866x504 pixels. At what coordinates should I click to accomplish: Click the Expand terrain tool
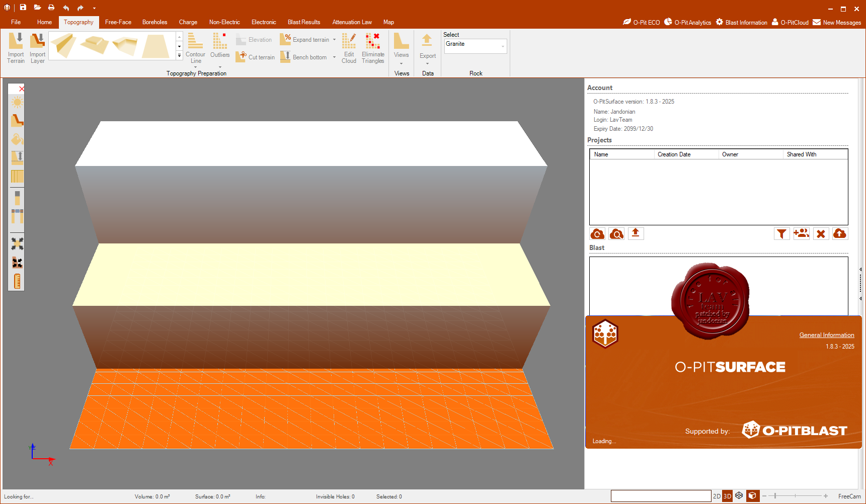click(305, 39)
